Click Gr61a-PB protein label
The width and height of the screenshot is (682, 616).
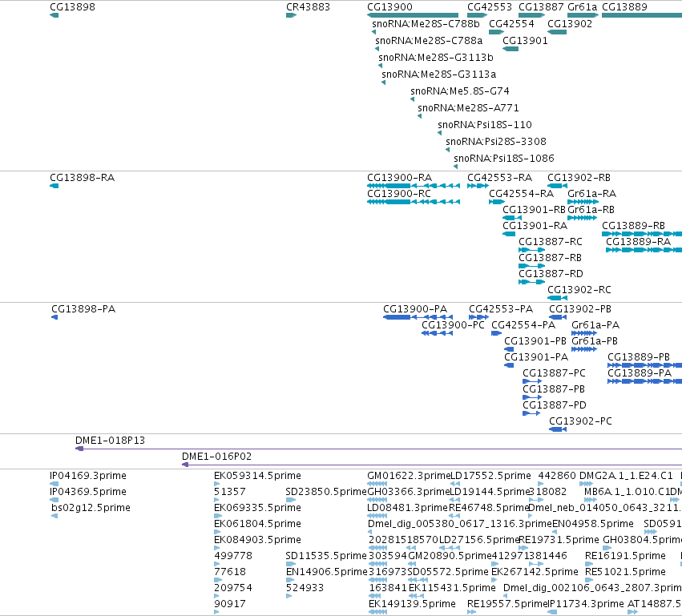pyautogui.click(x=594, y=341)
